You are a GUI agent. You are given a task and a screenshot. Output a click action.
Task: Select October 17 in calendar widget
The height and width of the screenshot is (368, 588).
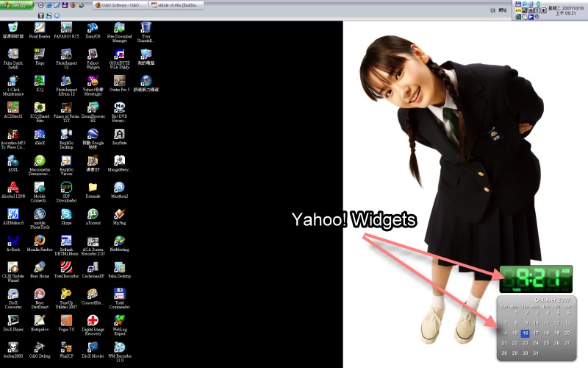536,333
